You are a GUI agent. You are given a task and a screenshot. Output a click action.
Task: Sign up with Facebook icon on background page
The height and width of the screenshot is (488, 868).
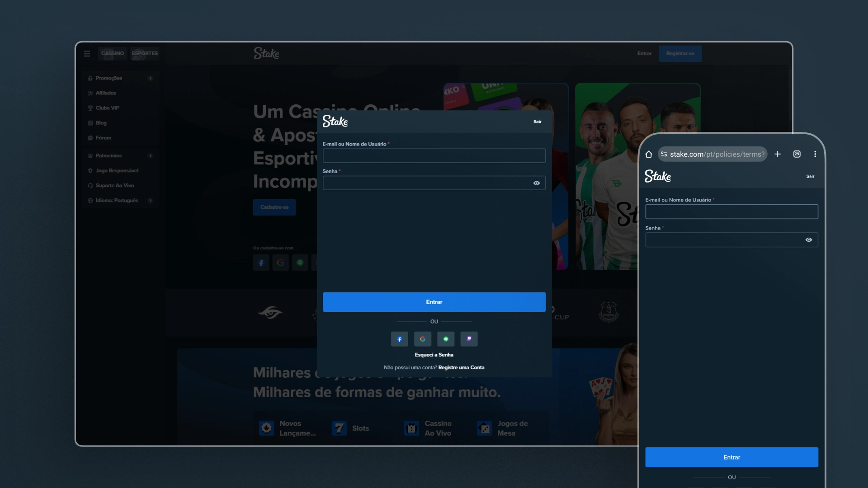pos(261,263)
